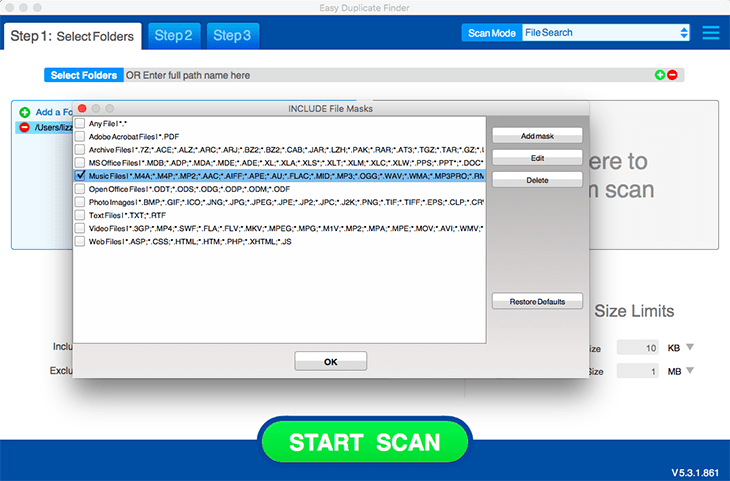Check the Web Files mask checkbox
Image resolution: width=730 pixels, height=481 pixels.
[x=80, y=241]
